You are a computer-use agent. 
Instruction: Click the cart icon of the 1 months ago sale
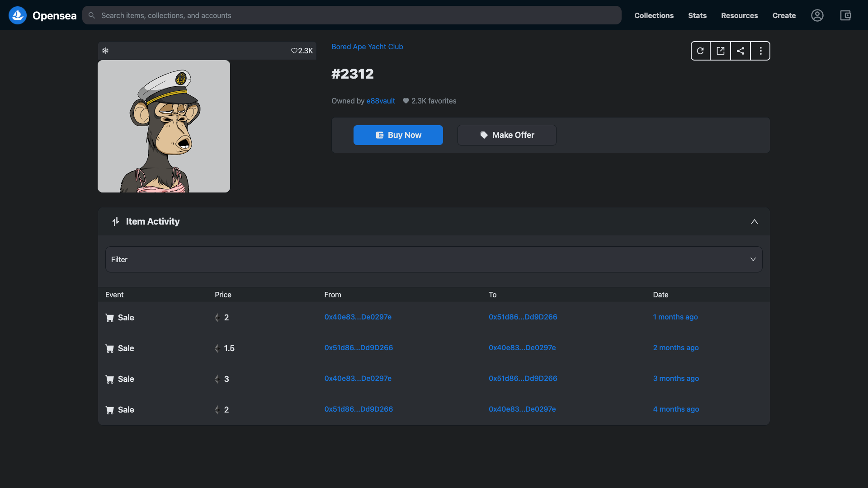point(110,318)
